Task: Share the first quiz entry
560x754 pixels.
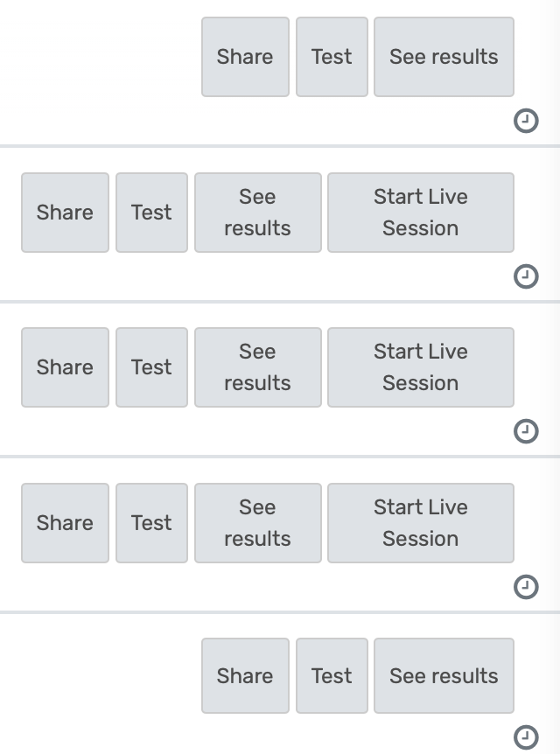Action: click(245, 56)
